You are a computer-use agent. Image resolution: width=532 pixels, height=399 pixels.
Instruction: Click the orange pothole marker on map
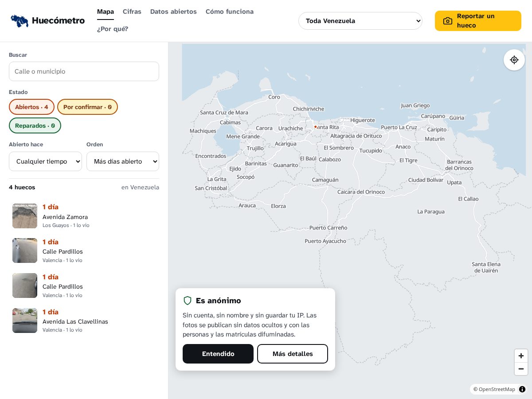click(315, 127)
